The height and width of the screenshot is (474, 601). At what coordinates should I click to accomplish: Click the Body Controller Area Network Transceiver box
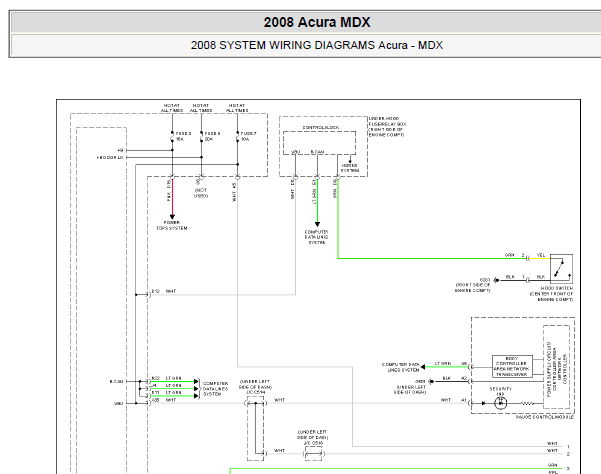point(512,366)
